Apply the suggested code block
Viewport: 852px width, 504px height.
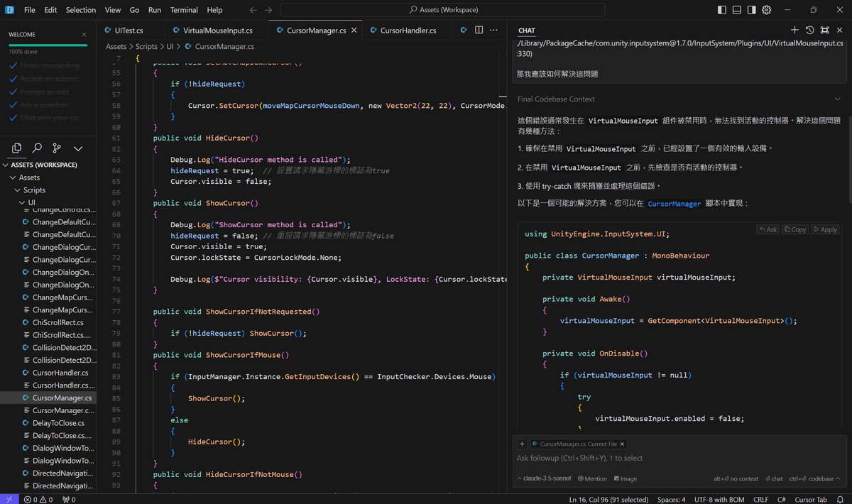825,229
